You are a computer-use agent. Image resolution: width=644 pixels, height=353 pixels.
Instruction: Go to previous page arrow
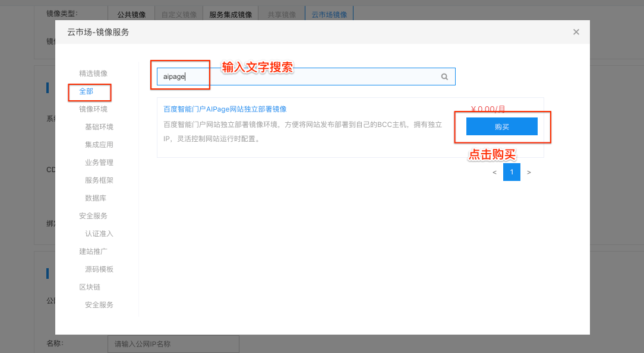(x=494, y=172)
